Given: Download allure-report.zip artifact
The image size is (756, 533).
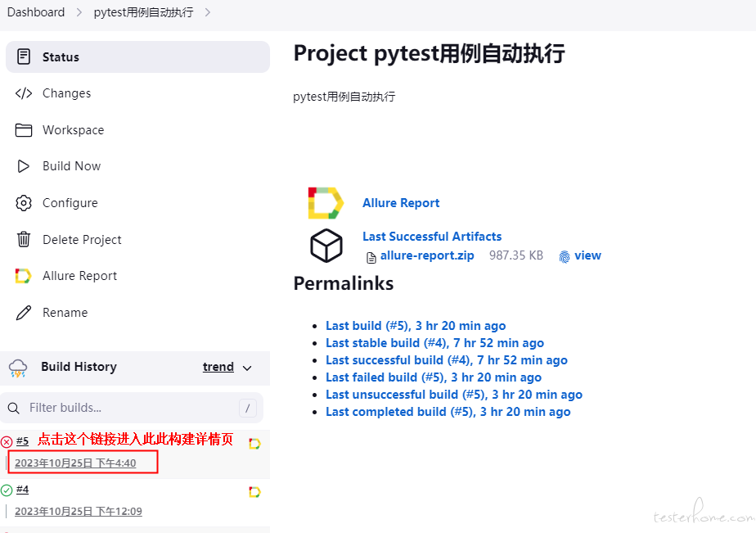Looking at the screenshot, I should pos(427,255).
